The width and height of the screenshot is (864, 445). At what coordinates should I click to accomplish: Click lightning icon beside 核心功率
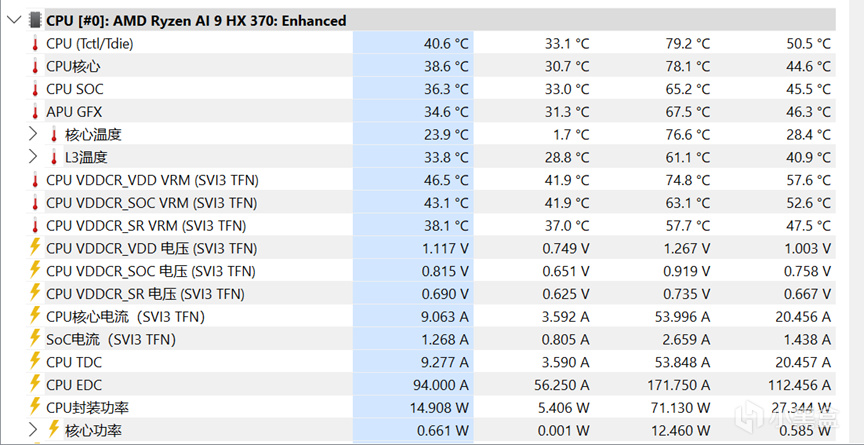pyautogui.click(x=54, y=429)
